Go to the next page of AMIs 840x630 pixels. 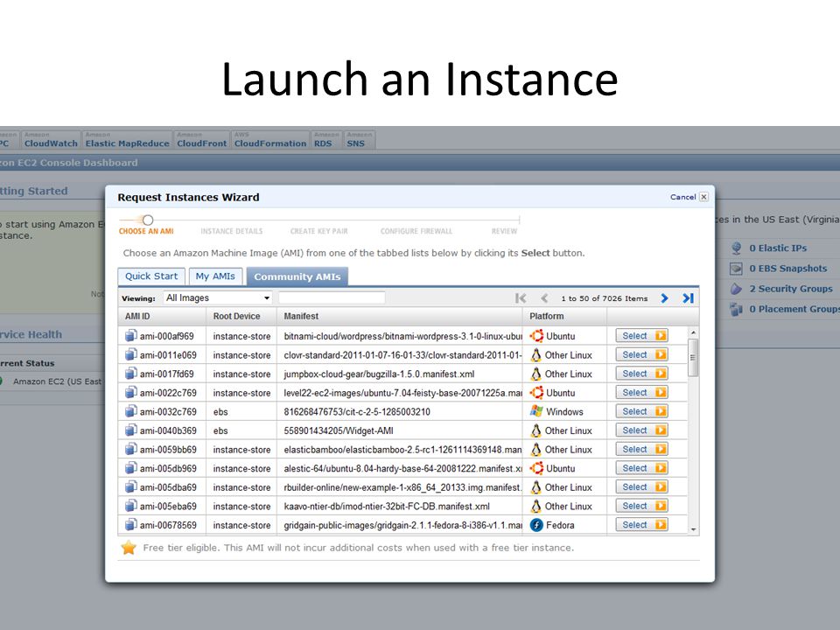tap(664, 298)
